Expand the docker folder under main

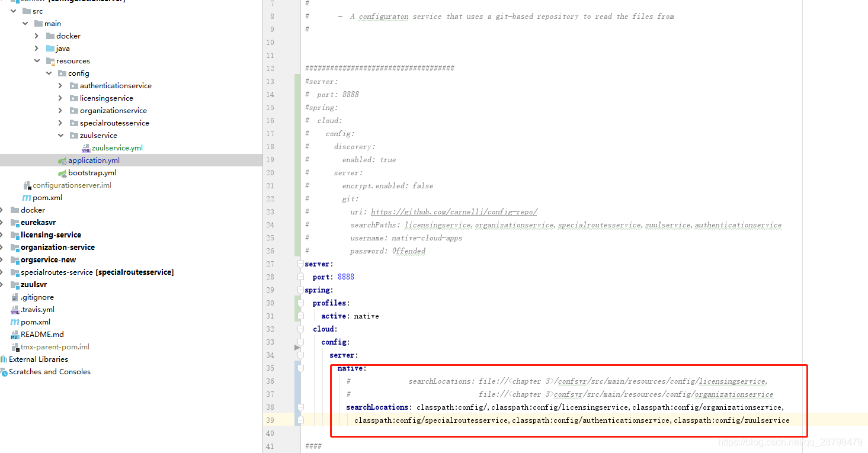click(37, 36)
